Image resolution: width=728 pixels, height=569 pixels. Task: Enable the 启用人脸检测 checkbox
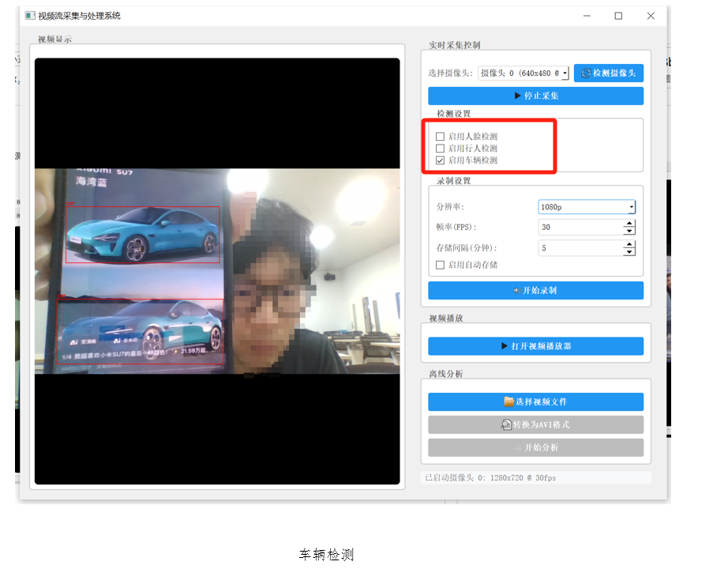coord(440,137)
